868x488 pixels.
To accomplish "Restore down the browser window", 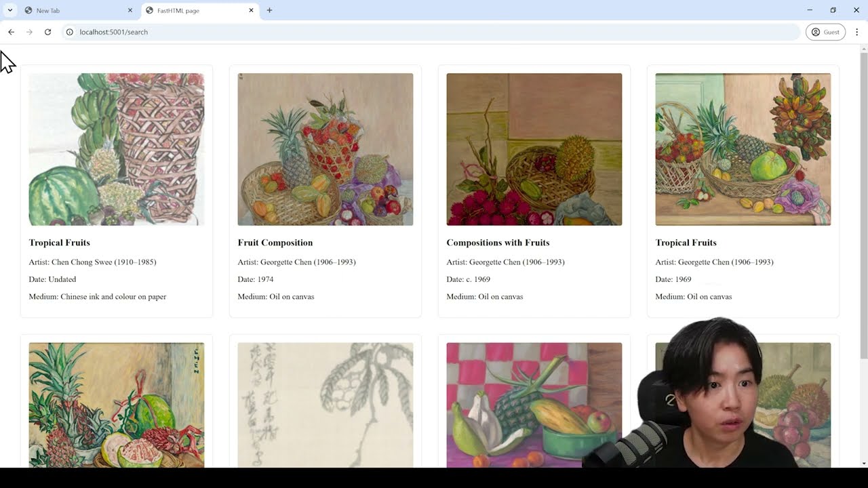I will click(833, 10).
